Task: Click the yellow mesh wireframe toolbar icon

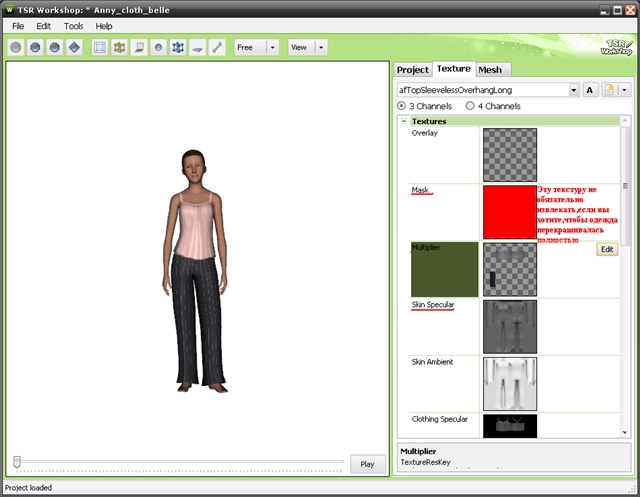Action: 119,47
